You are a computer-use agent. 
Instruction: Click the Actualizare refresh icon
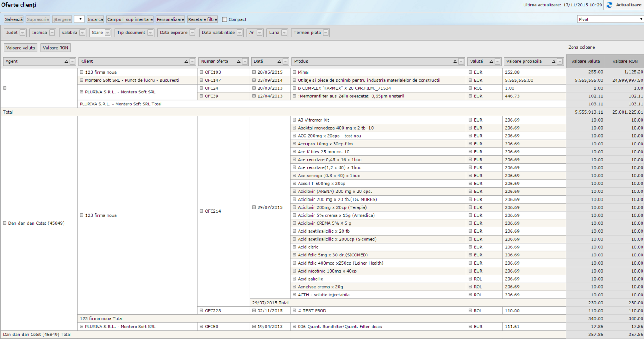609,5
